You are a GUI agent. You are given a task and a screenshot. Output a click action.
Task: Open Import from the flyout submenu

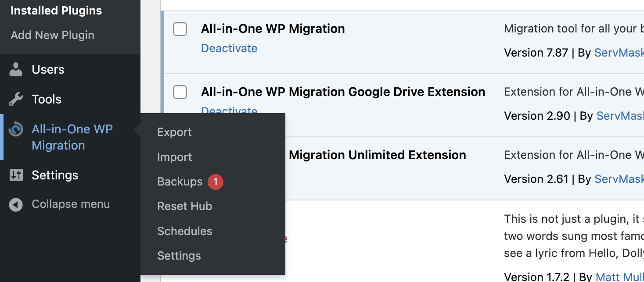(174, 157)
